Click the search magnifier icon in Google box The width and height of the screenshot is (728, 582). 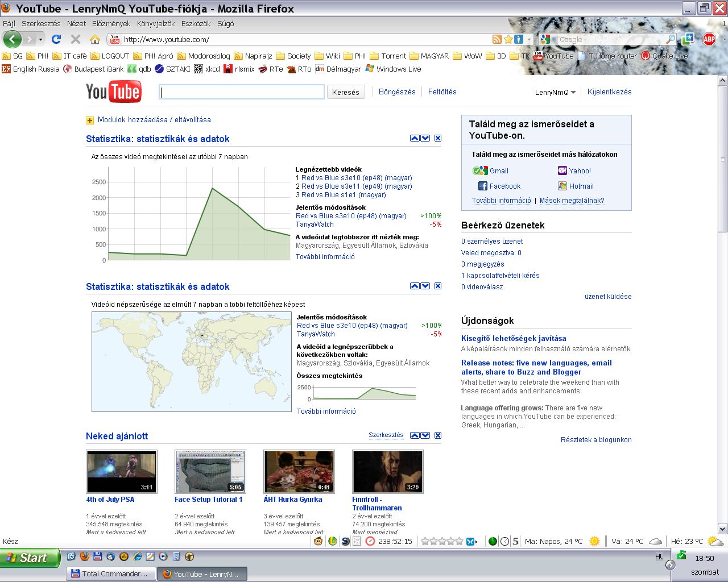click(671, 39)
